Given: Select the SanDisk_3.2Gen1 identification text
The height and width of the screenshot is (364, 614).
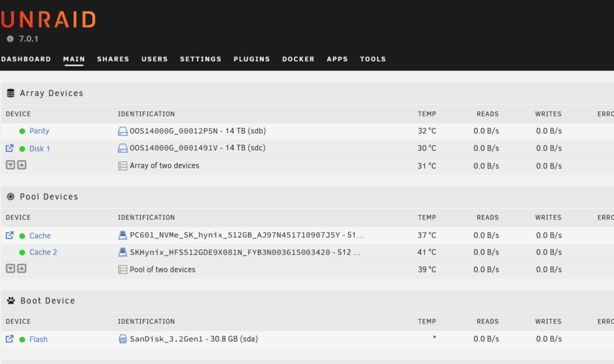Looking at the screenshot, I should click(166, 339).
